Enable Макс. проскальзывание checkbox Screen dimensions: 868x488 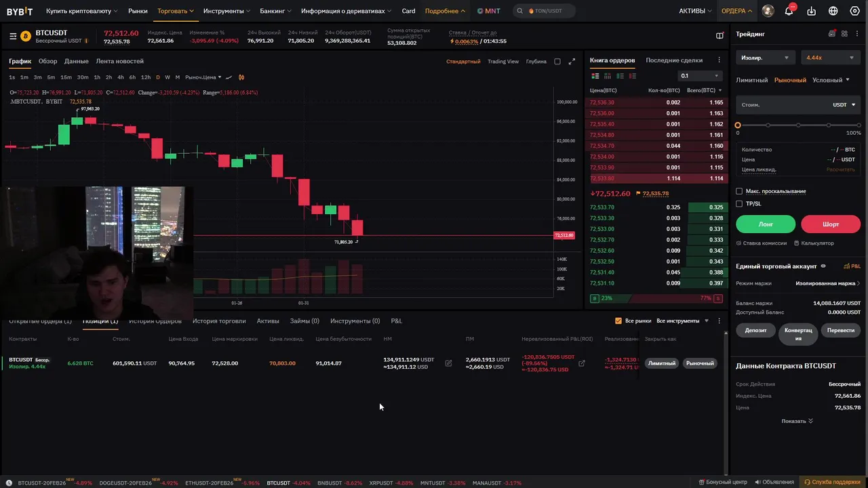click(739, 191)
